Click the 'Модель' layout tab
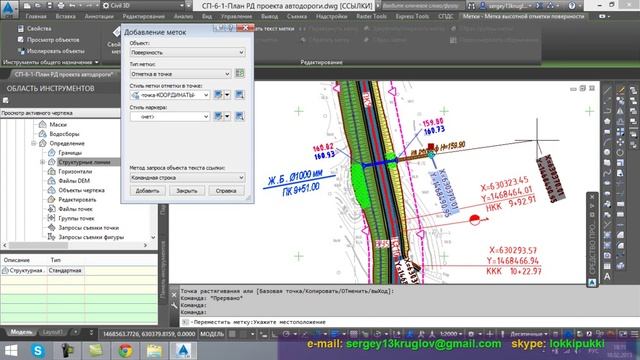 click(x=21, y=332)
